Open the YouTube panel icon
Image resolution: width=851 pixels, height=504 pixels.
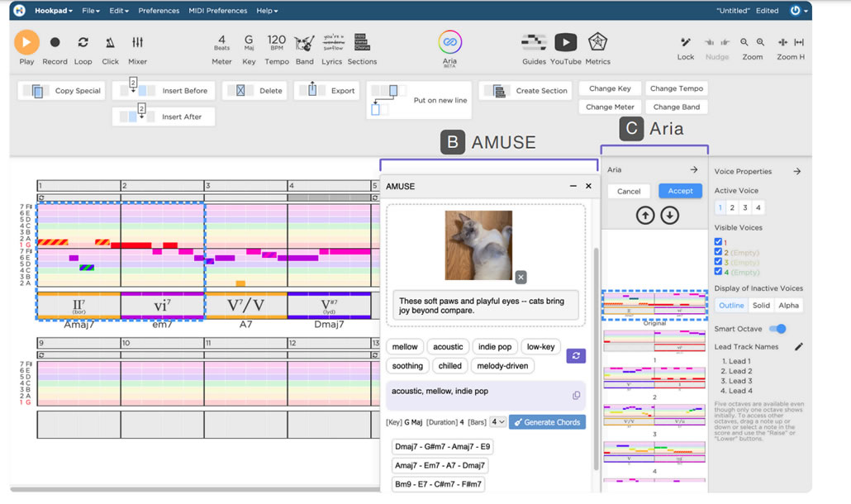tap(565, 42)
